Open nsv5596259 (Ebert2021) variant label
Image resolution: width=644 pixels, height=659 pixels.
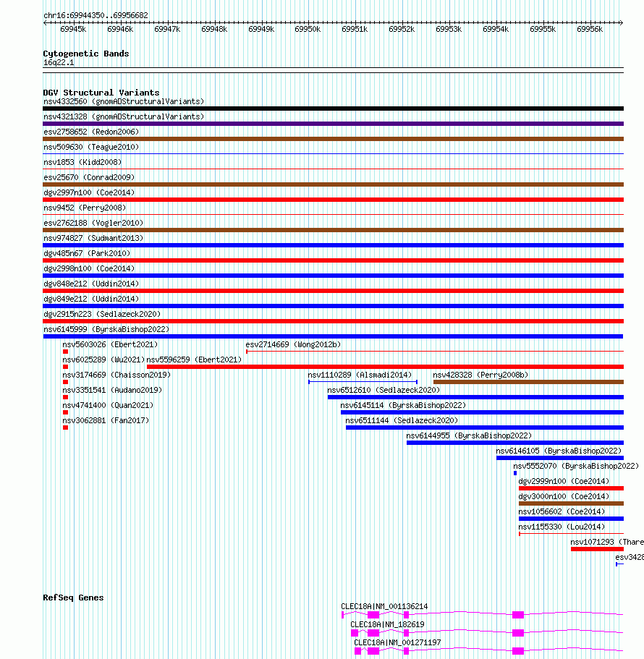pyautogui.click(x=194, y=360)
